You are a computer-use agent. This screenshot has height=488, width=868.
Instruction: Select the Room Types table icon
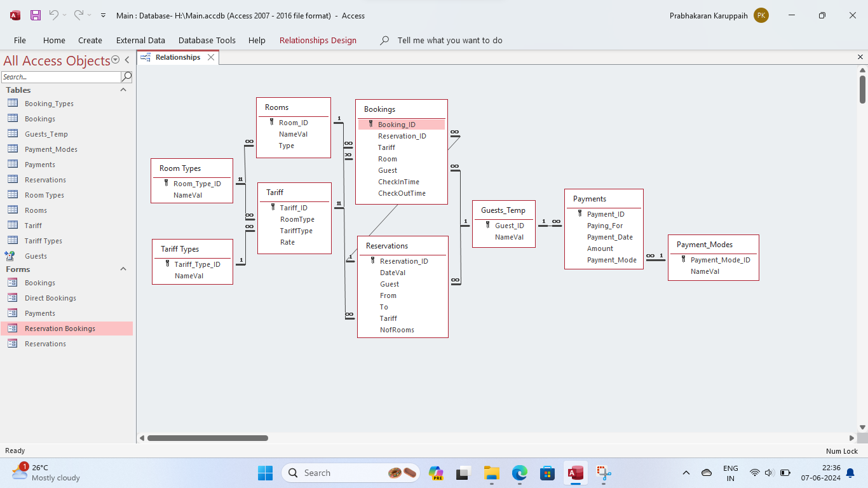(12, 194)
